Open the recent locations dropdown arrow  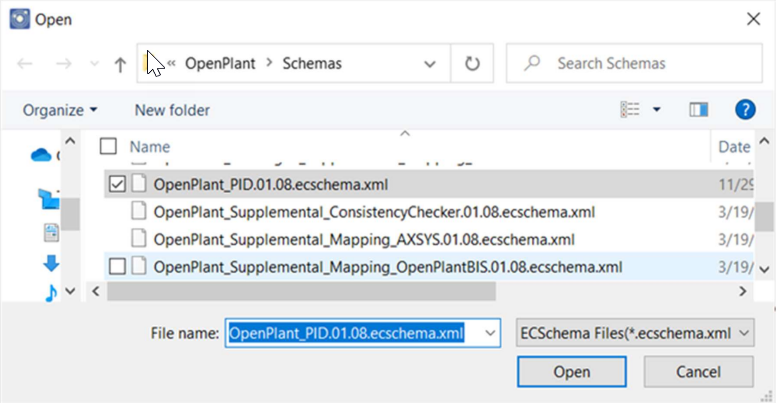point(94,64)
